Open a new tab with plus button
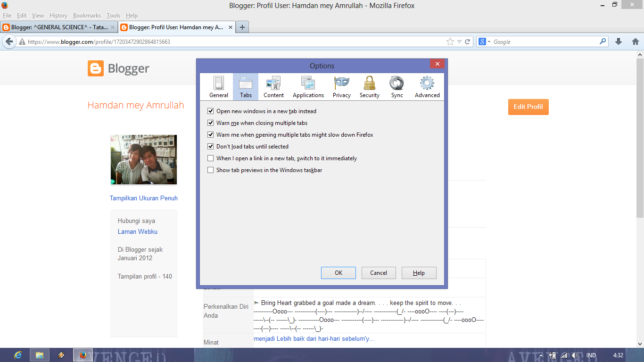 242,27
